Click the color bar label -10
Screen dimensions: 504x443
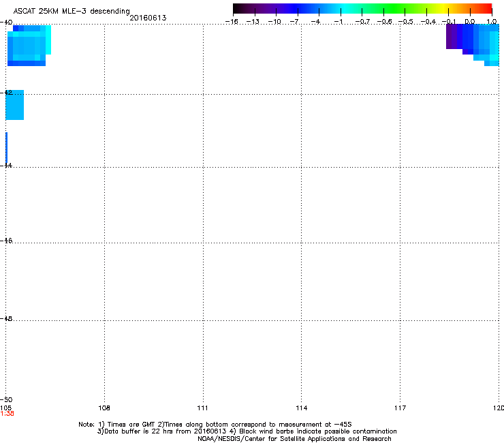(x=274, y=22)
